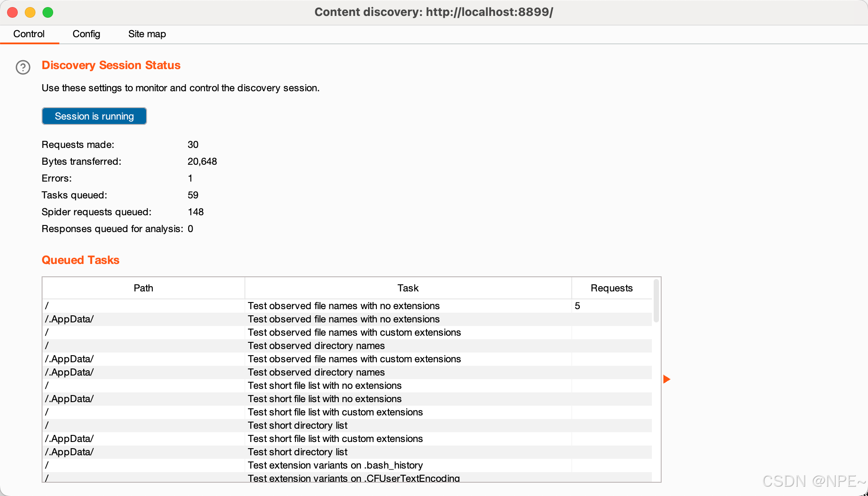The height and width of the screenshot is (496, 868).
Task: Click the orange expand arrow beside table
Action: (x=666, y=379)
